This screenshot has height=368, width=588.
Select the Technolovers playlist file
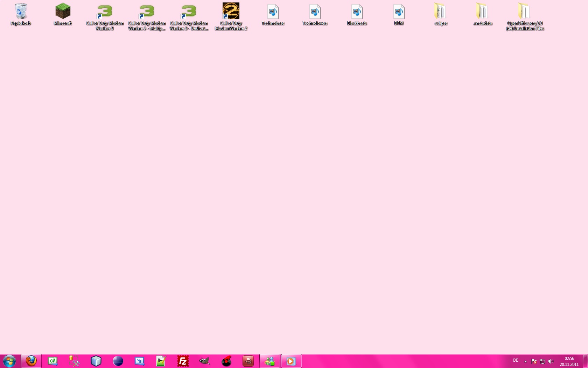pyautogui.click(x=315, y=12)
